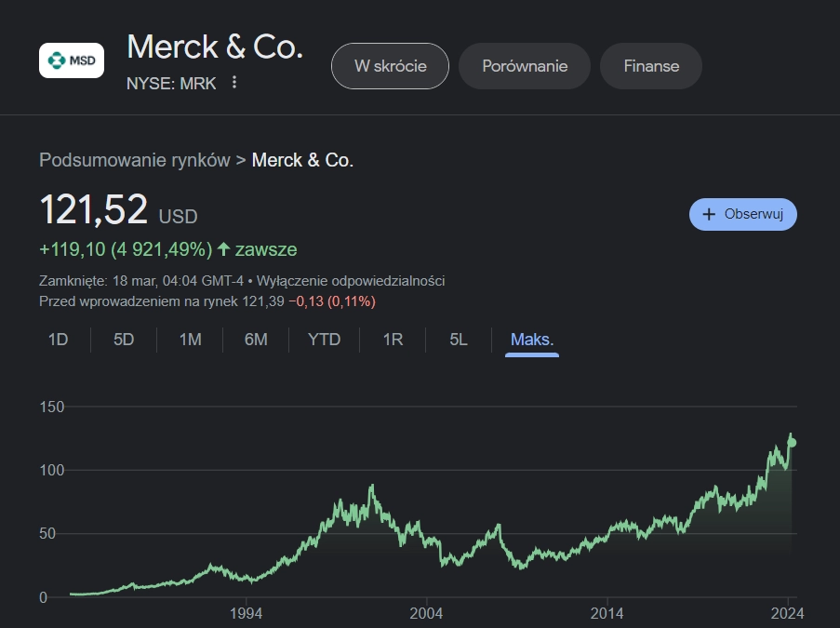The width and height of the screenshot is (840, 628).
Task: Select the 5L five-year range
Action: click(459, 340)
